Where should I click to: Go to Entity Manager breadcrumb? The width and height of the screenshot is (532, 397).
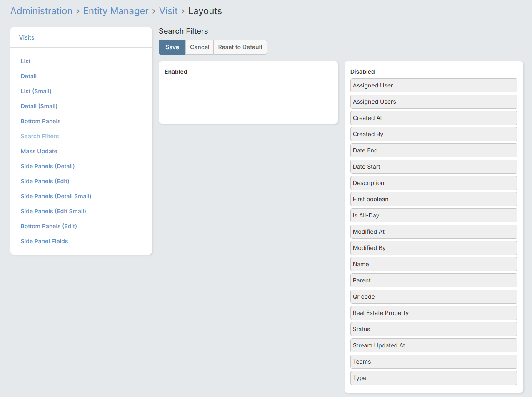115,11
